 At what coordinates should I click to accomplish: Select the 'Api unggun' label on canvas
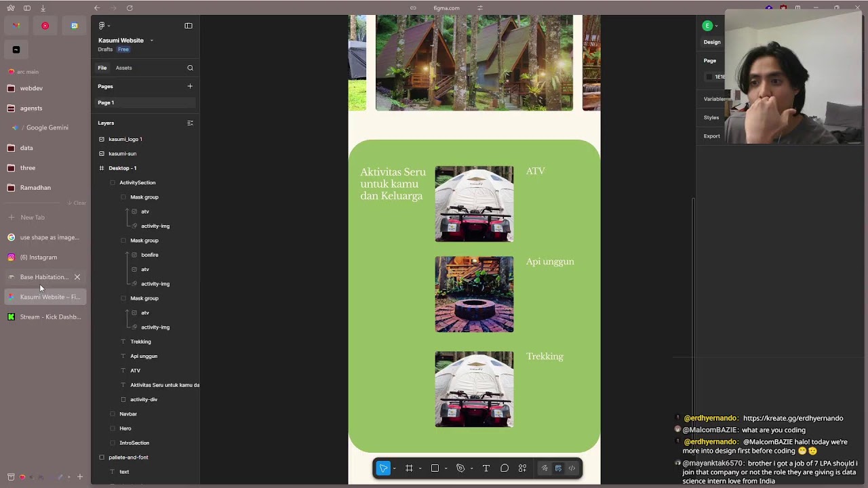pyautogui.click(x=550, y=262)
